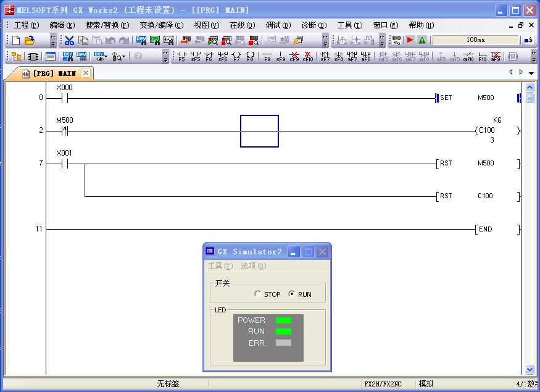Click the vertical scrollbar down arrow
The image size is (540, 392).
pos(530,369)
